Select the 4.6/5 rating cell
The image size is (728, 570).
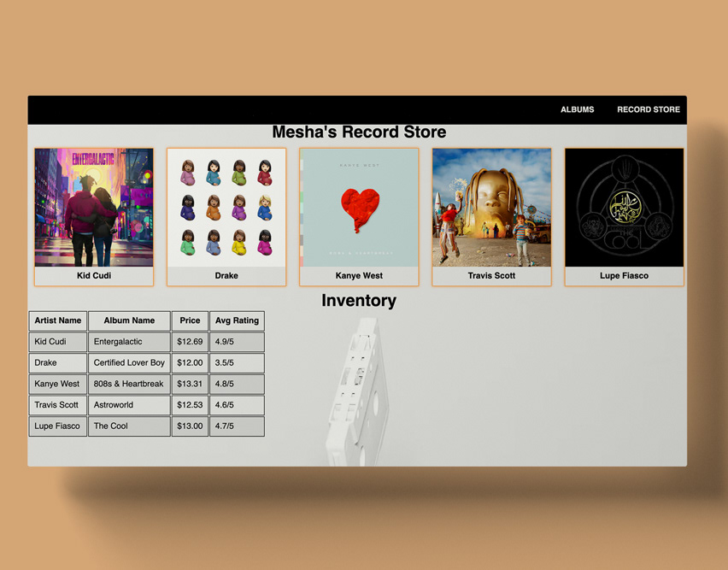point(237,405)
